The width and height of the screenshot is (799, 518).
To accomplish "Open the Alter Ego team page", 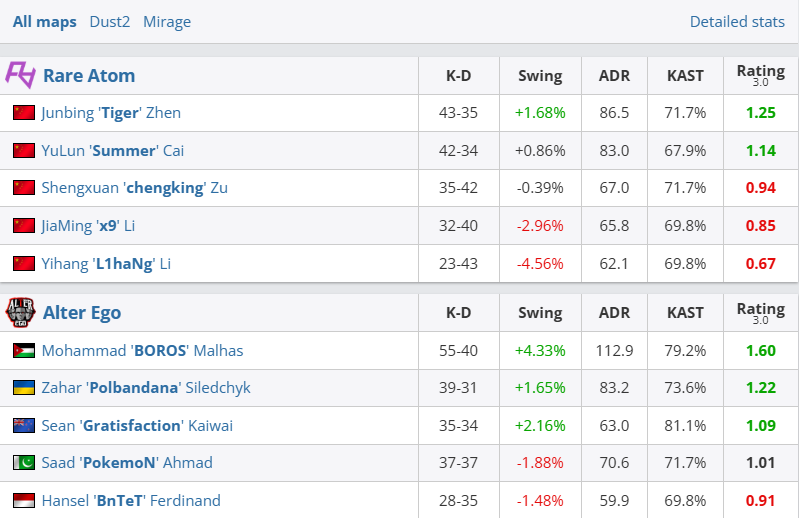I will point(82,313).
